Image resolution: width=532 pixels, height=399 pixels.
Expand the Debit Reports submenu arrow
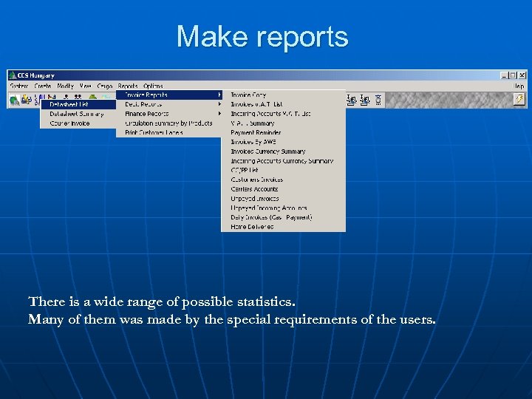[x=219, y=104]
